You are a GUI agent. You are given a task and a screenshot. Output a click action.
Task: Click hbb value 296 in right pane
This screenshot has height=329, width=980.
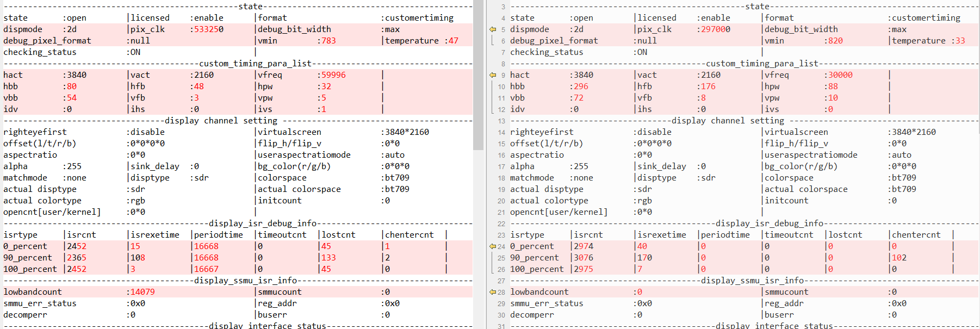(x=581, y=86)
